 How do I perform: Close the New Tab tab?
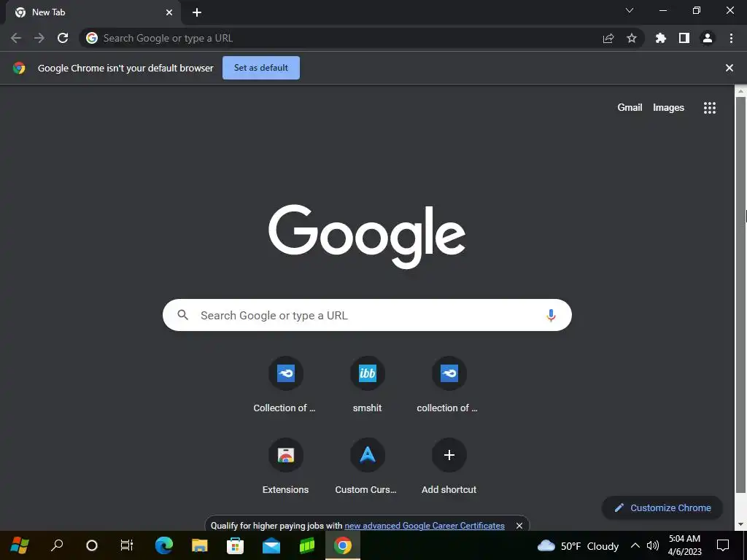coord(169,12)
